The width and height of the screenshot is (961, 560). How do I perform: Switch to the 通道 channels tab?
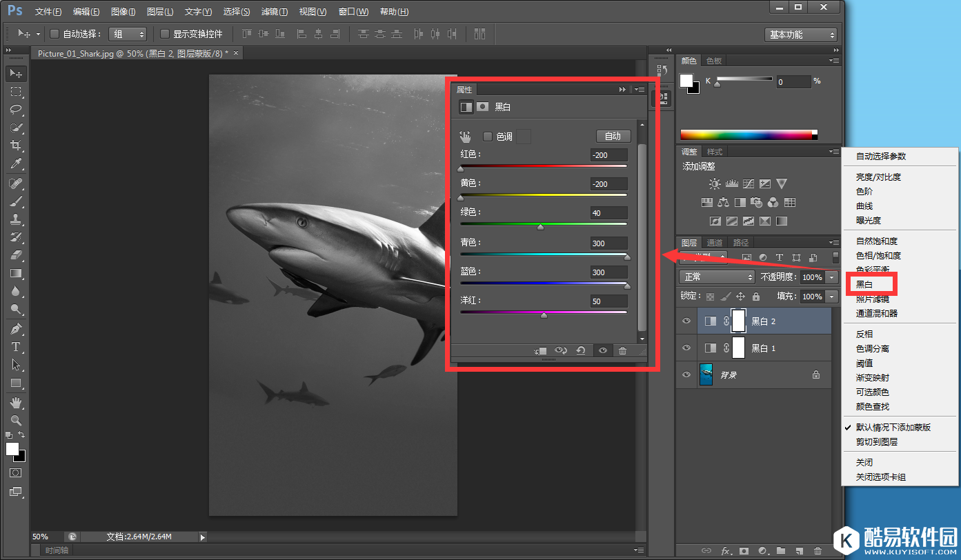[715, 243]
